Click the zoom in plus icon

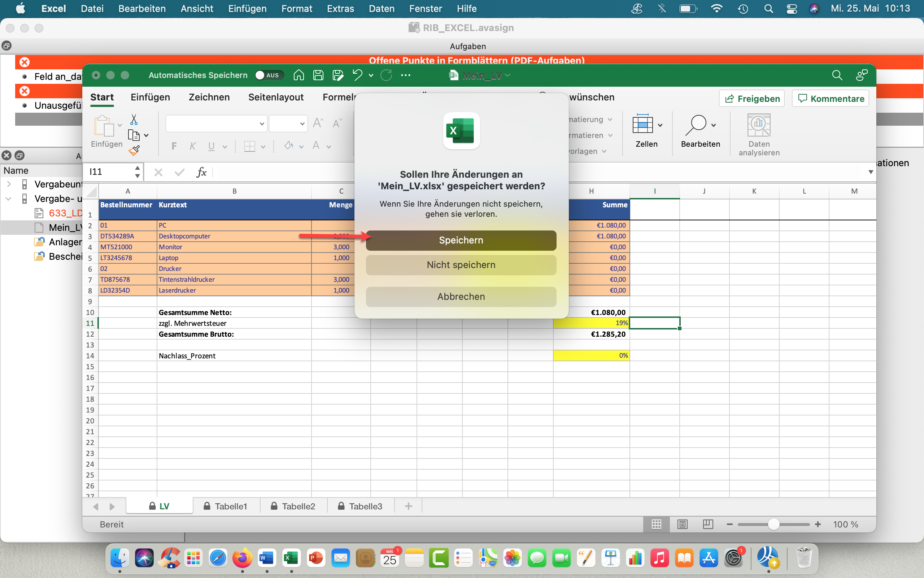[818, 525]
